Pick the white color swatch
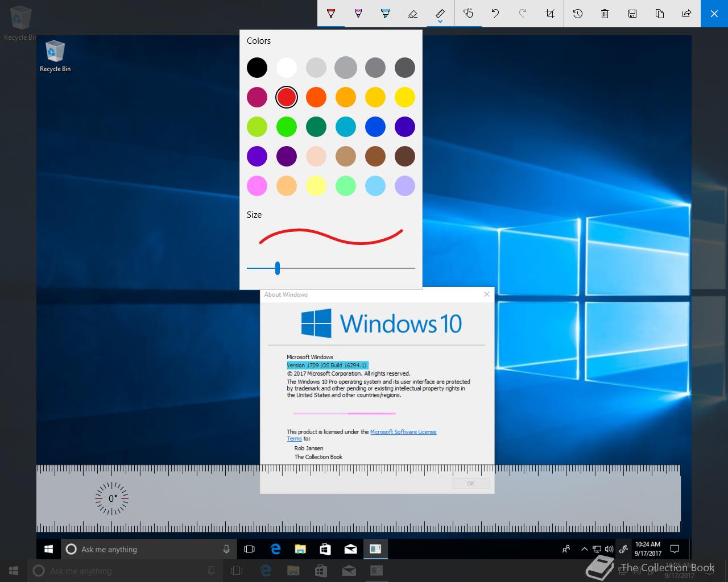 tap(287, 68)
